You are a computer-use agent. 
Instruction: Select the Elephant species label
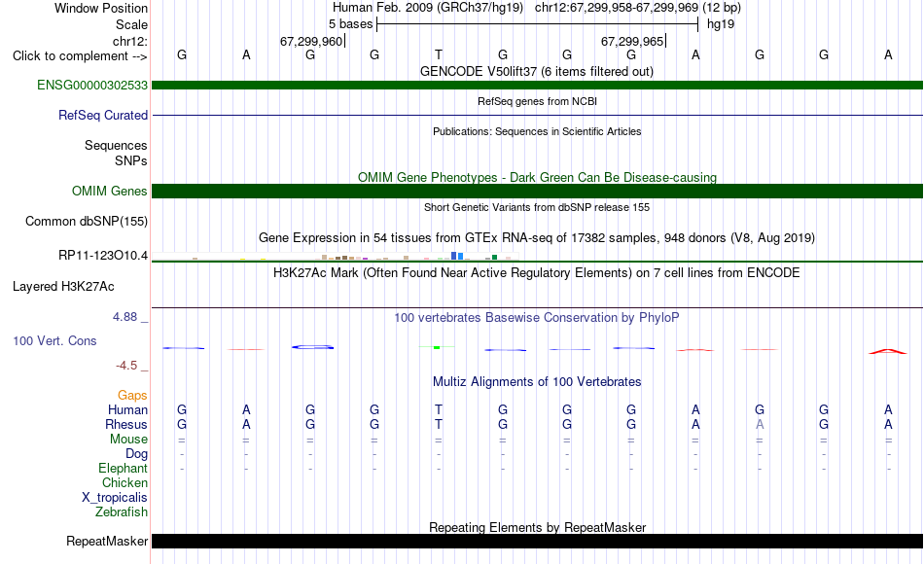(123, 468)
